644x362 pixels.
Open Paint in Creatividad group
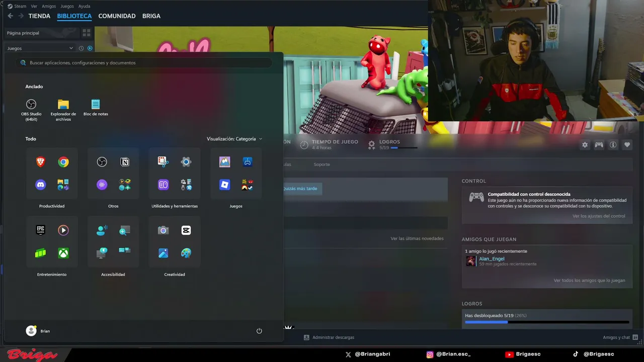[186, 253]
